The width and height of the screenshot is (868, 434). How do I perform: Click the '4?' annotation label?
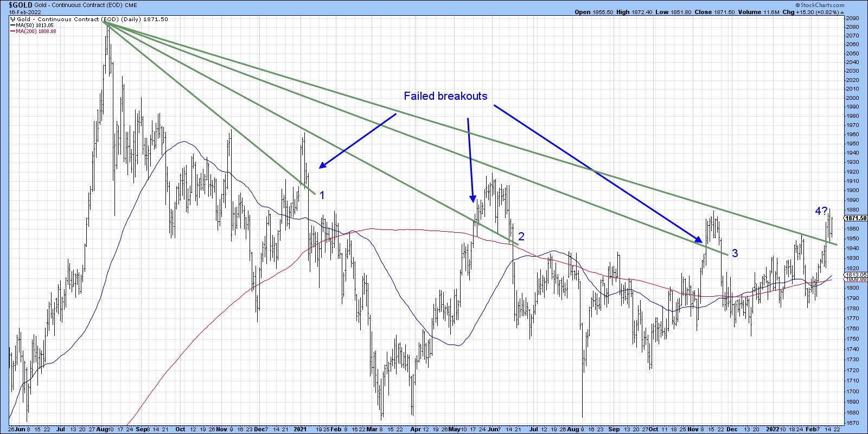(821, 210)
